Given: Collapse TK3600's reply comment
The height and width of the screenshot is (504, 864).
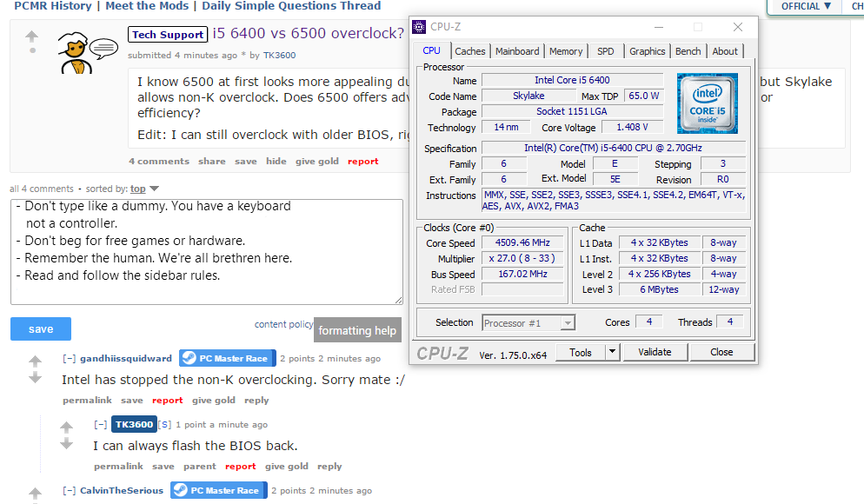Looking at the screenshot, I should tap(100, 425).
